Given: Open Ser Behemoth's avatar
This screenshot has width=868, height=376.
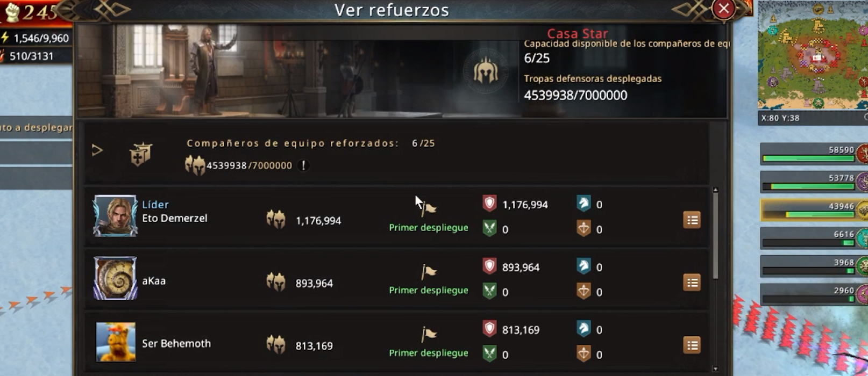Looking at the screenshot, I should click(116, 342).
